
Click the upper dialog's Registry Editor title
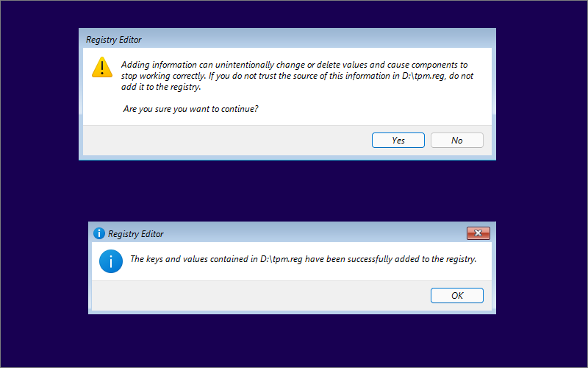pyautogui.click(x=114, y=40)
